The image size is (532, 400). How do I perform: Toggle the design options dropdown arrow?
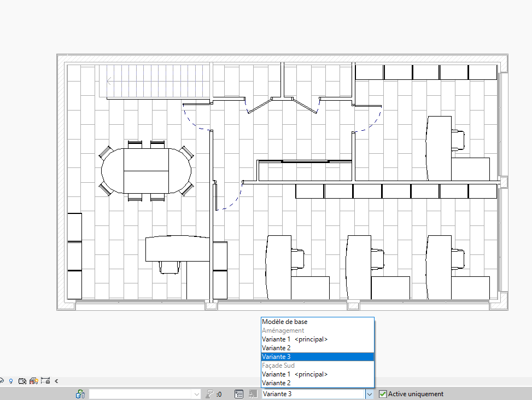370,394
